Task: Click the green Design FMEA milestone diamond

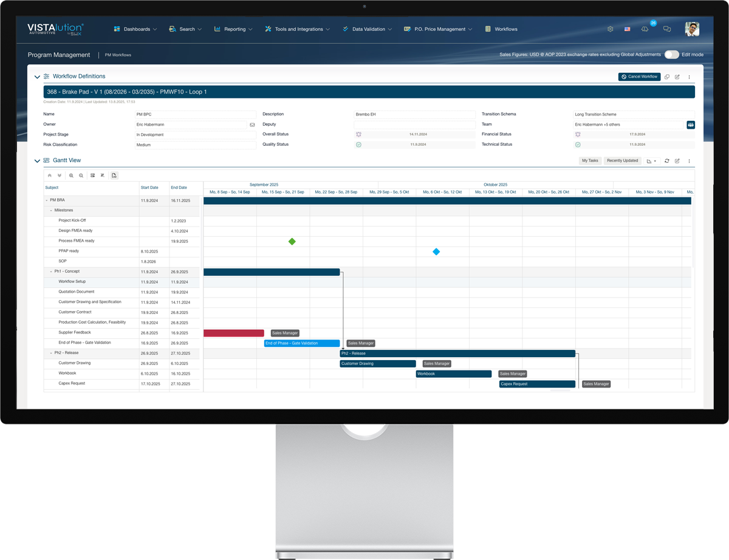Action: pyautogui.click(x=292, y=241)
